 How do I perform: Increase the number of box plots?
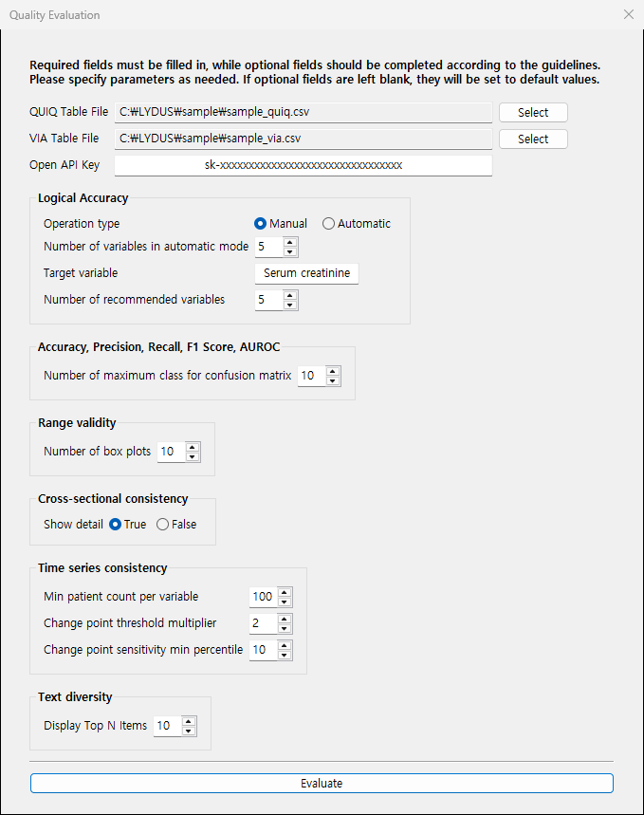tap(193, 447)
